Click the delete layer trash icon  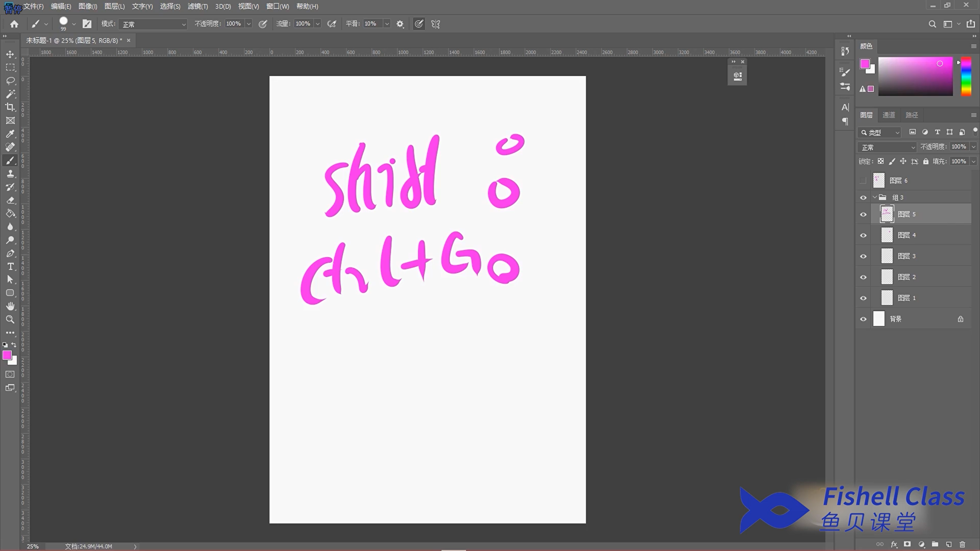click(x=962, y=544)
